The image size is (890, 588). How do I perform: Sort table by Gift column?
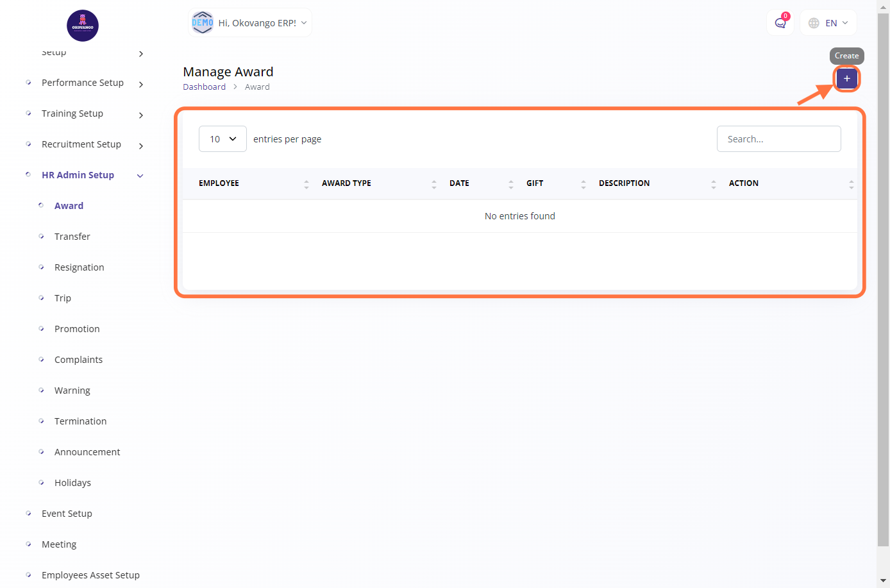(535, 183)
